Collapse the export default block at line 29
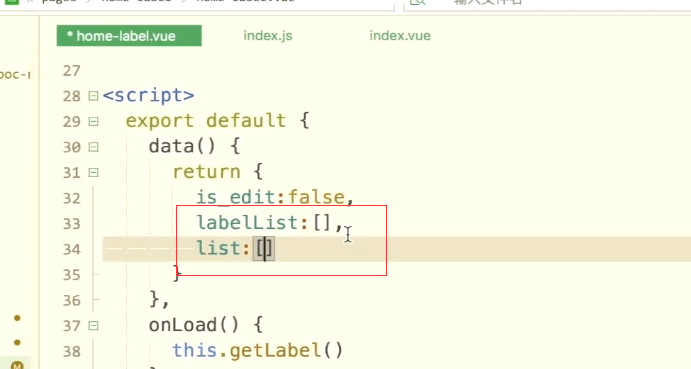The height and width of the screenshot is (369, 691). coord(93,121)
